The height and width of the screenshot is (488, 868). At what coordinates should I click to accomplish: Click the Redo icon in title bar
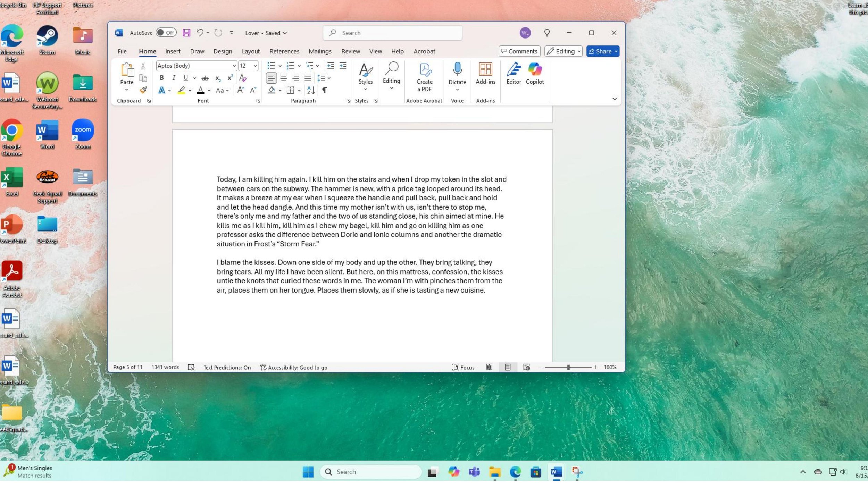point(218,33)
